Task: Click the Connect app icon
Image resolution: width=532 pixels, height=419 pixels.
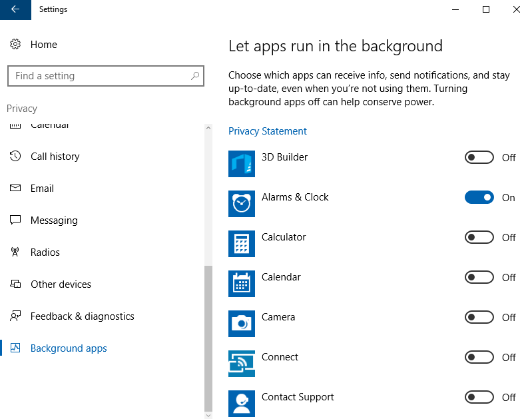Action: point(242,364)
